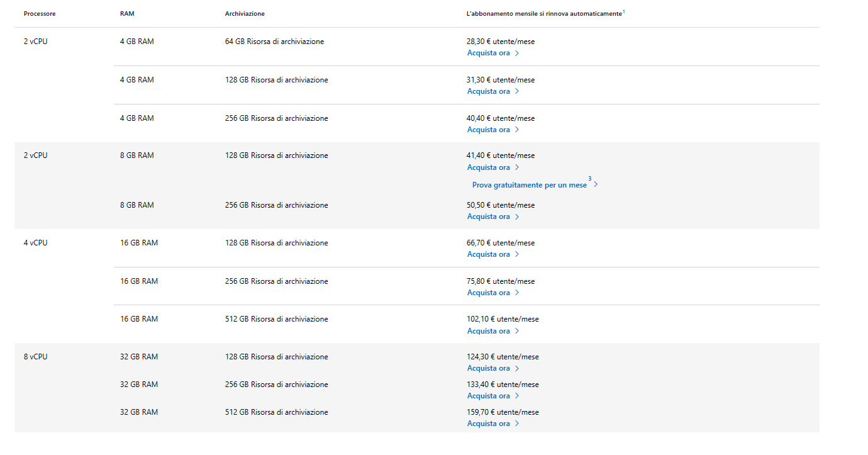
Task: Click Acquista ora for 133,40 € plan
Action: [x=488, y=396]
